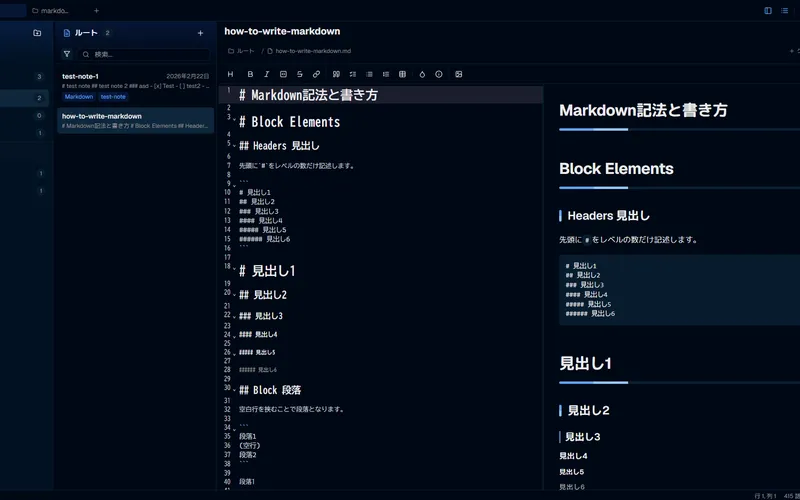Open the test-note-1 note
800x500 pixels.
click(x=135, y=86)
